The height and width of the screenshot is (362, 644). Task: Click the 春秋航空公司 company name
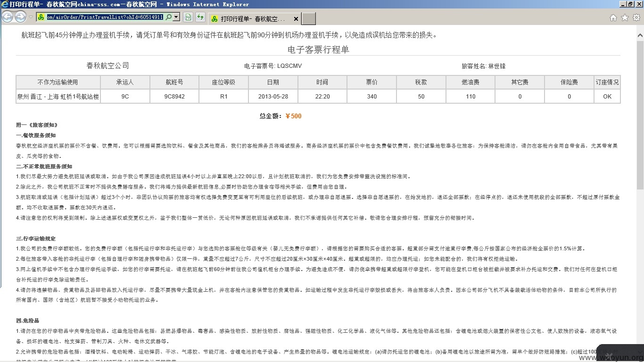(x=107, y=66)
